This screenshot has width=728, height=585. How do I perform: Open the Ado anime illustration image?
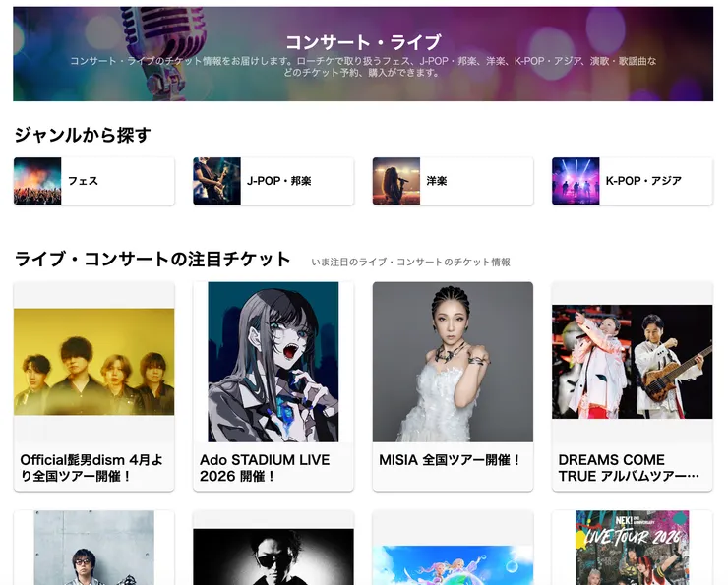click(273, 362)
